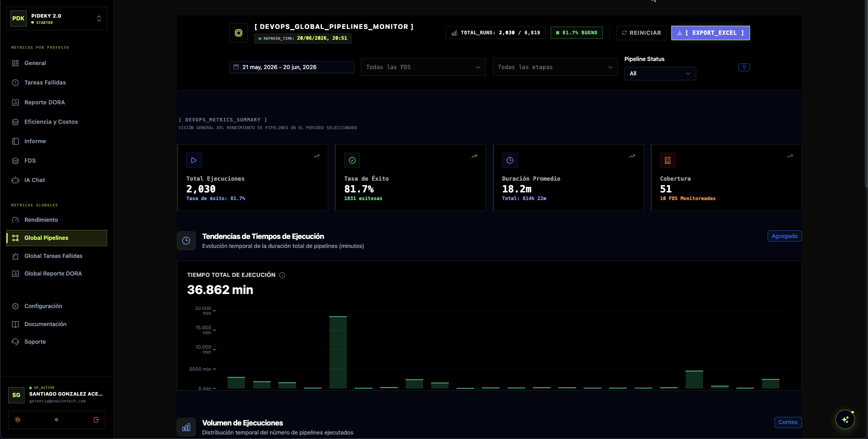Click the Total Ejecuciones card
This screenshot has width=868, height=439.
point(253,177)
